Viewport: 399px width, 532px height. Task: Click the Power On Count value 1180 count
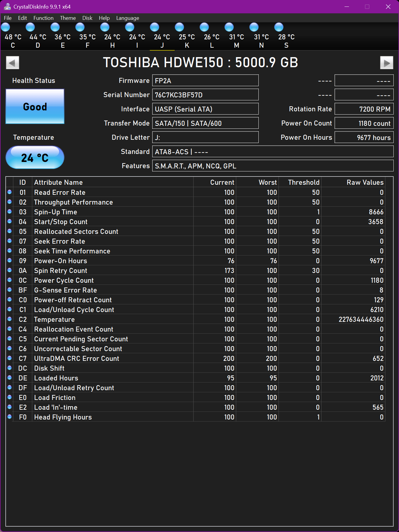pyautogui.click(x=364, y=123)
